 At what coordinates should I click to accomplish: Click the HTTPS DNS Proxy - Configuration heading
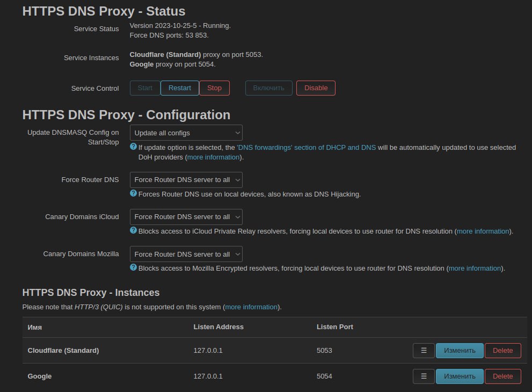tap(126, 115)
